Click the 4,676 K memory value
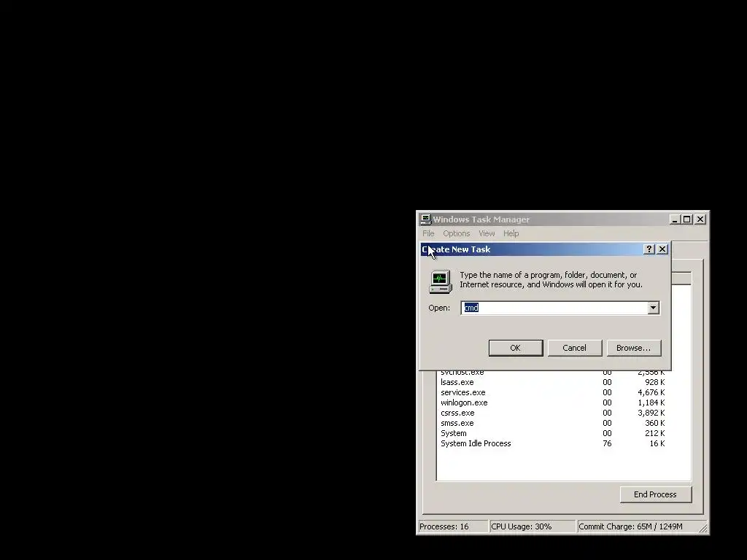Viewport: 747px width, 560px height. 651,392
